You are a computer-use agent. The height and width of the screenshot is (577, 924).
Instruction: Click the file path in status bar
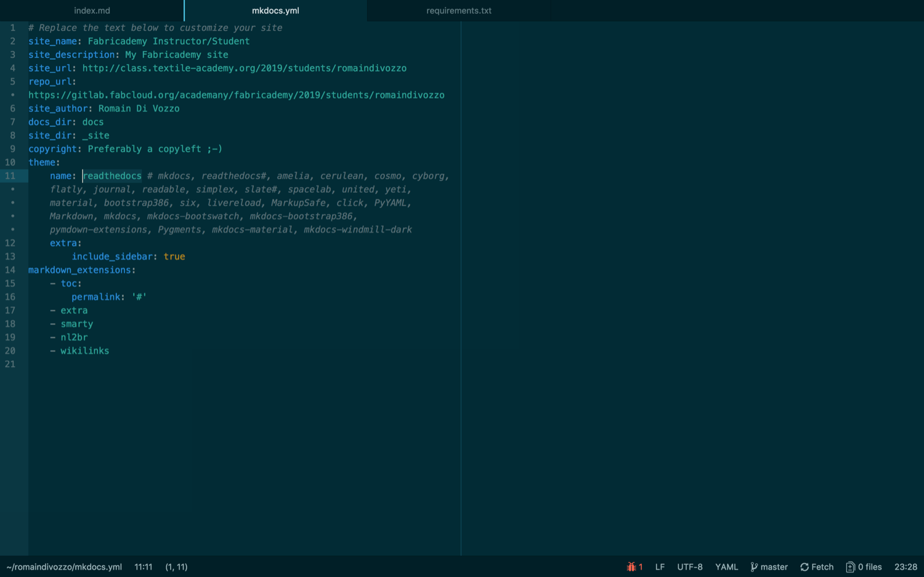click(64, 567)
